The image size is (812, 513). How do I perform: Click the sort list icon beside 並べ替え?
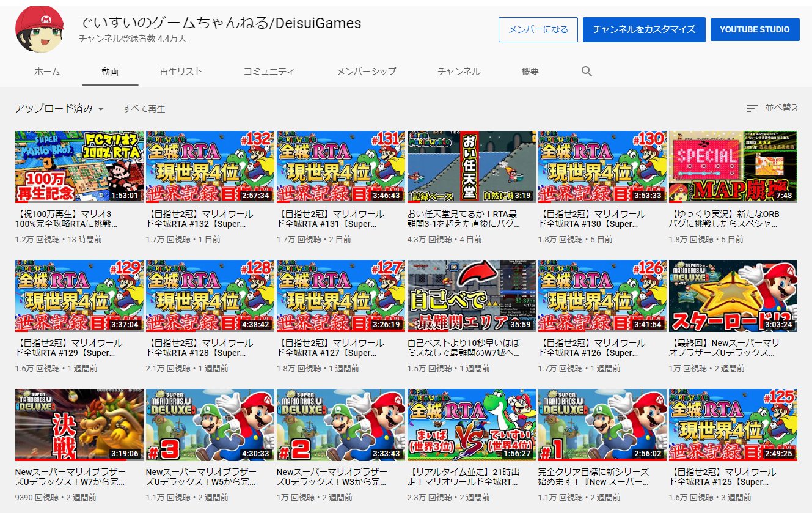coord(752,108)
